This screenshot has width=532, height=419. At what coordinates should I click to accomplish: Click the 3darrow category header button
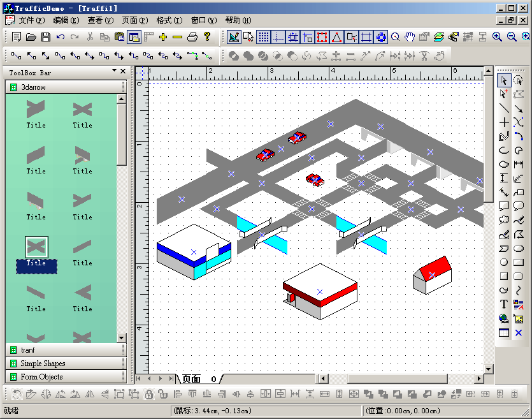pos(64,87)
